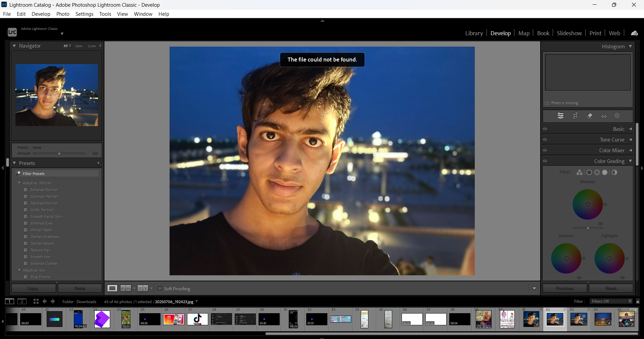
Task: Switch to the Library module
Action: coord(474,33)
